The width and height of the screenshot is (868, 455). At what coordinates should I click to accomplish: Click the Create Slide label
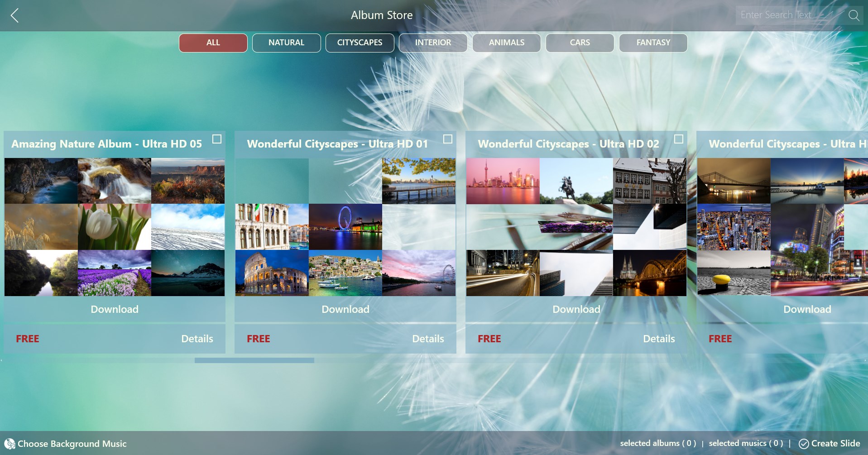(x=835, y=444)
